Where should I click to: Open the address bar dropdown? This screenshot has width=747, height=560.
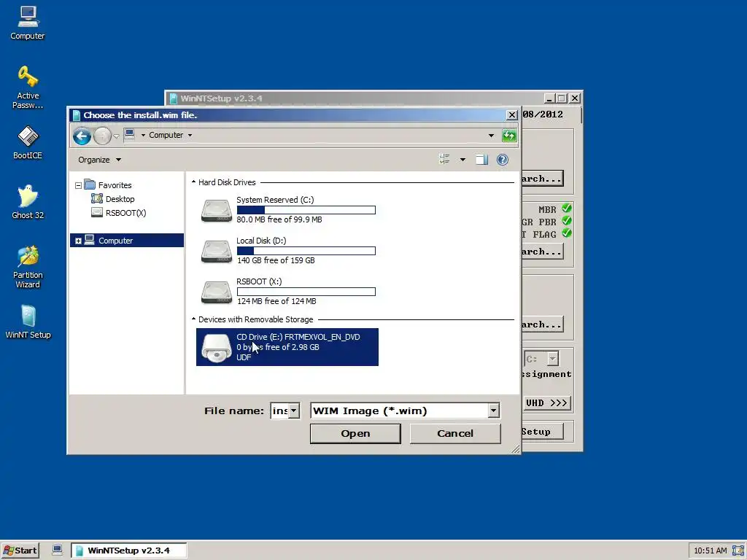[x=491, y=136]
